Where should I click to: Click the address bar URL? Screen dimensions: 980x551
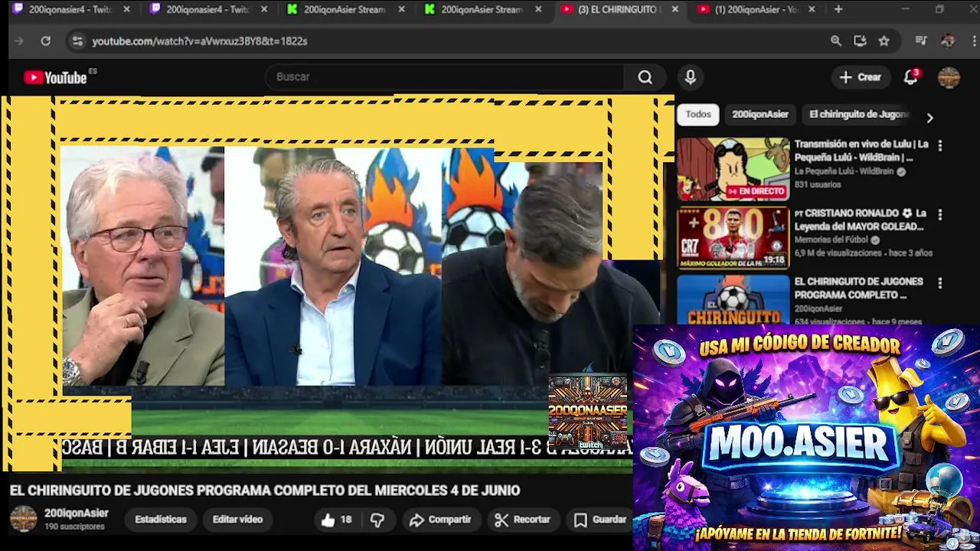[200, 41]
